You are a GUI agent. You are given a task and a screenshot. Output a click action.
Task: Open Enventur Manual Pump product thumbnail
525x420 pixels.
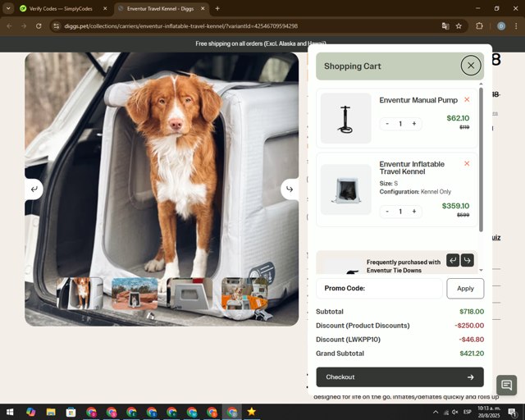coord(346,118)
